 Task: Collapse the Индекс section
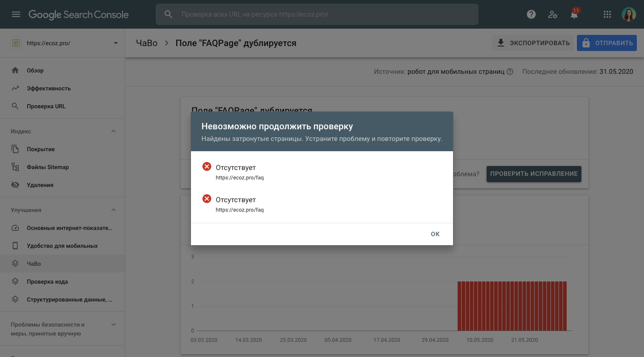point(114,131)
